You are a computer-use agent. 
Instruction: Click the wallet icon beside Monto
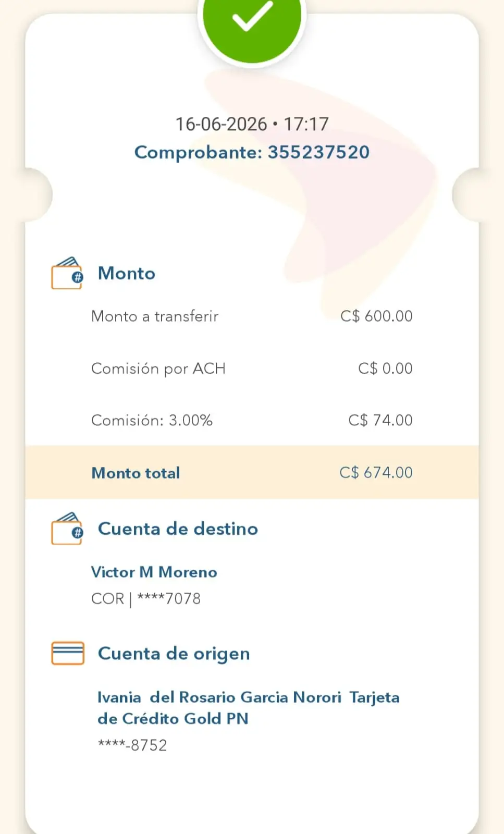67,273
